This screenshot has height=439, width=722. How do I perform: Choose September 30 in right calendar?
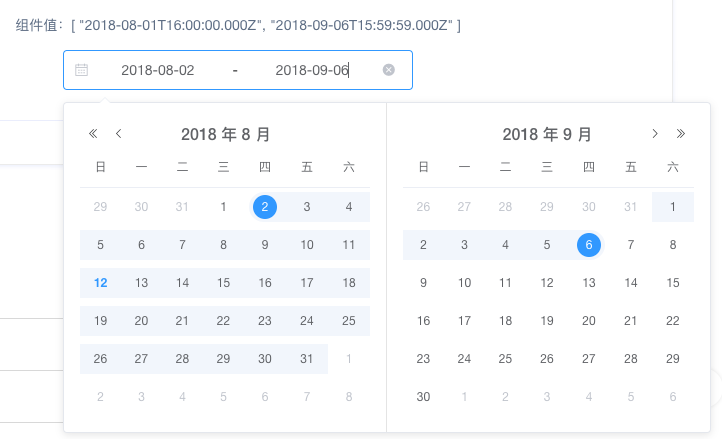pos(423,396)
